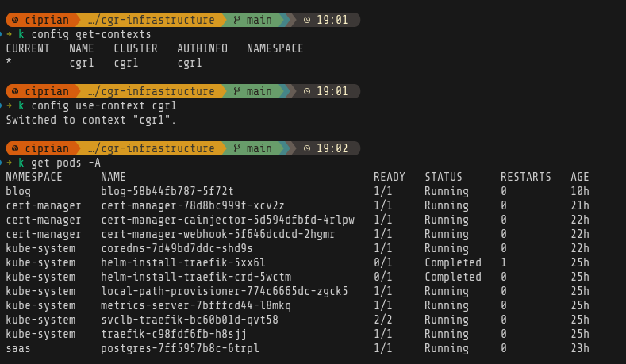This screenshot has height=364, width=626.
Task: Click pod name traefik-c98fdf6fb-h8sjj
Action: click(174, 335)
